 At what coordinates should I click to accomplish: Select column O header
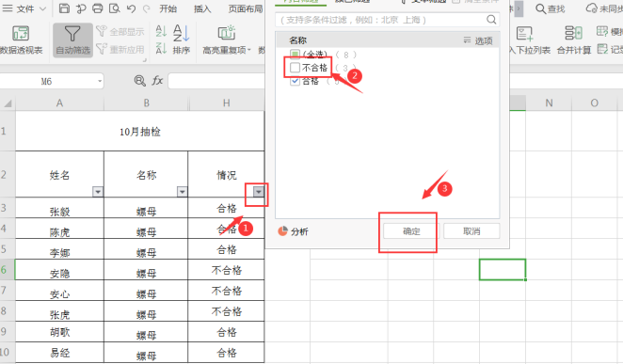click(595, 103)
